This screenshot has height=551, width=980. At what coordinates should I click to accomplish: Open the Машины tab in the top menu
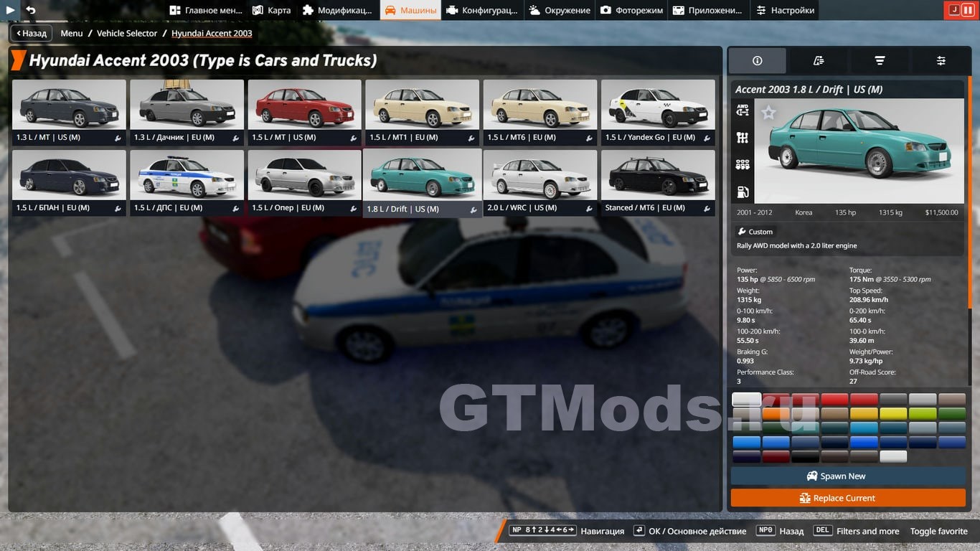pyautogui.click(x=410, y=10)
